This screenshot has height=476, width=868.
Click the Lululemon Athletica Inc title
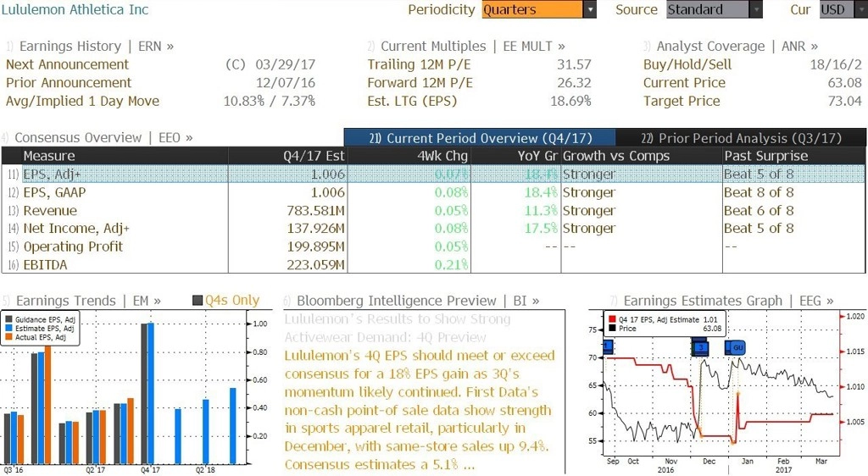click(x=75, y=9)
